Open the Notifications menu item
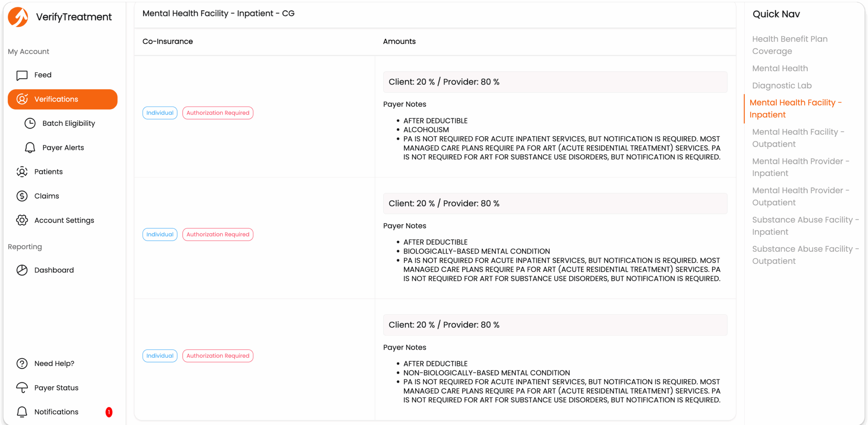 pyautogui.click(x=56, y=412)
